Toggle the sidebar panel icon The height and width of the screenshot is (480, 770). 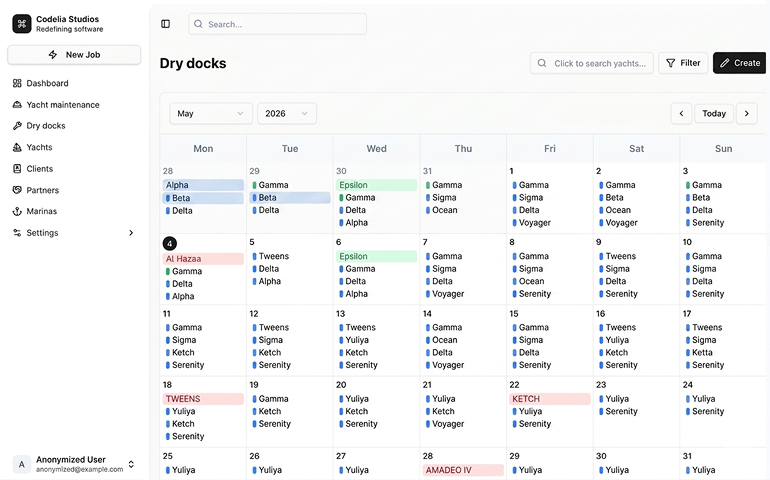[165, 24]
